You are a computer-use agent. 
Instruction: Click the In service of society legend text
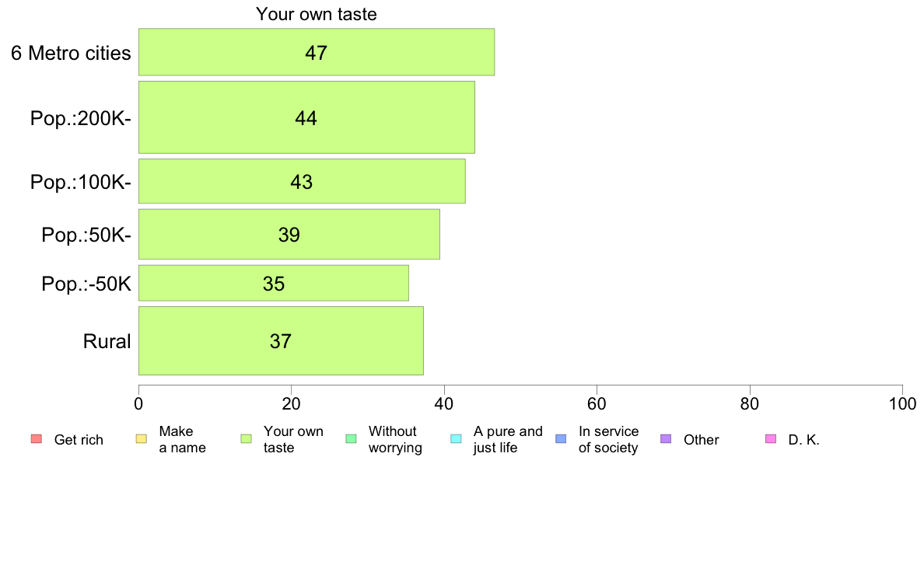click(x=608, y=439)
